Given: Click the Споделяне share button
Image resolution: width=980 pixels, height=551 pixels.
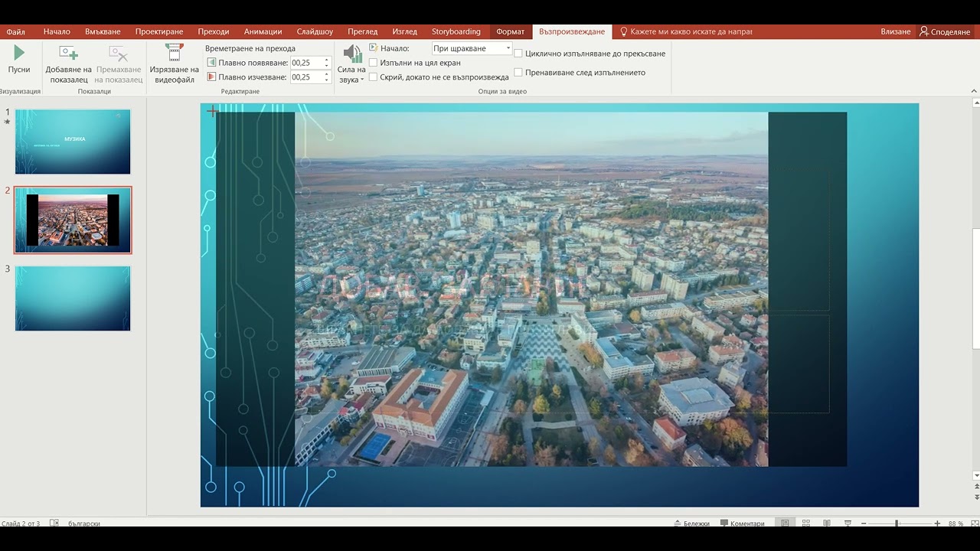Looking at the screenshot, I should [x=946, y=32].
